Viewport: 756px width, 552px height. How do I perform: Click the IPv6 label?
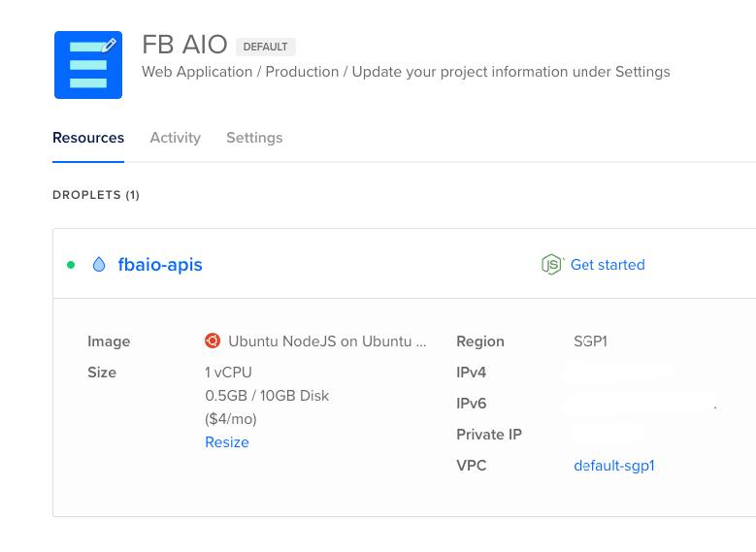click(x=471, y=403)
